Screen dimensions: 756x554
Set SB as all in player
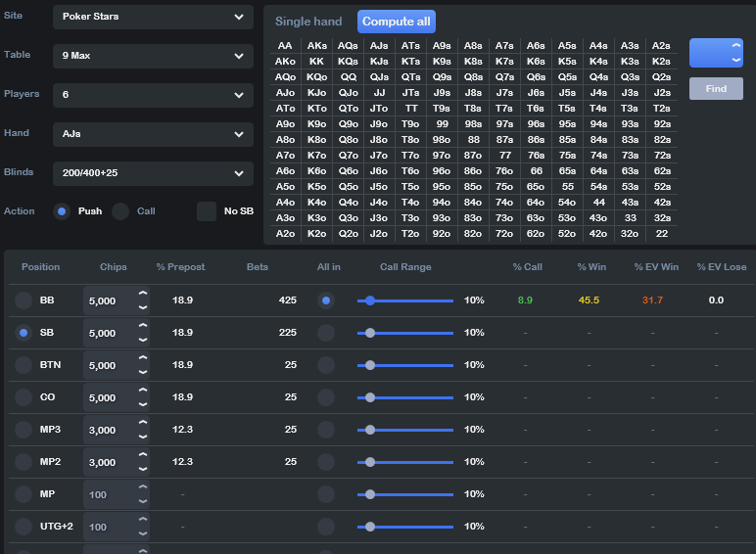point(326,333)
